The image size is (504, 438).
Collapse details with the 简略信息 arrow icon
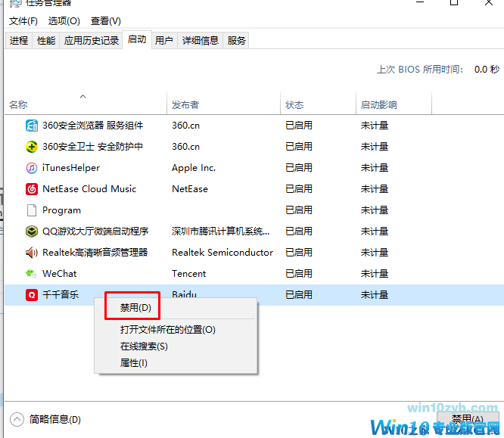pyautogui.click(x=17, y=419)
